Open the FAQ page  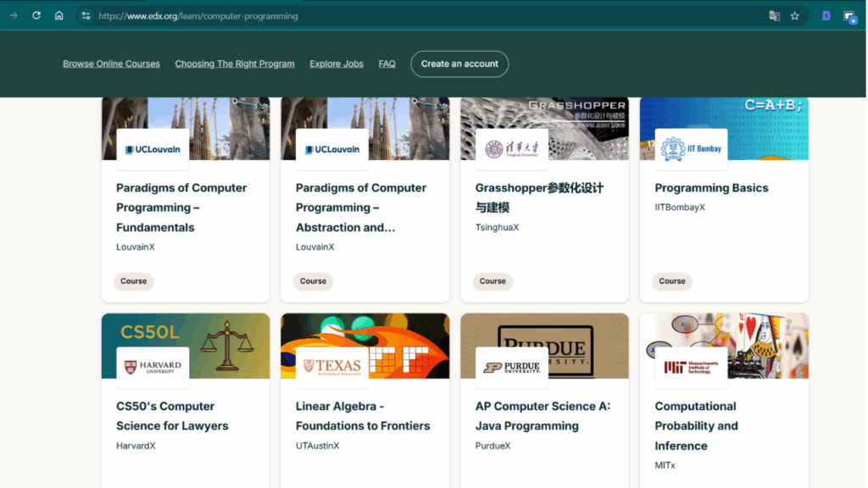pos(387,64)
